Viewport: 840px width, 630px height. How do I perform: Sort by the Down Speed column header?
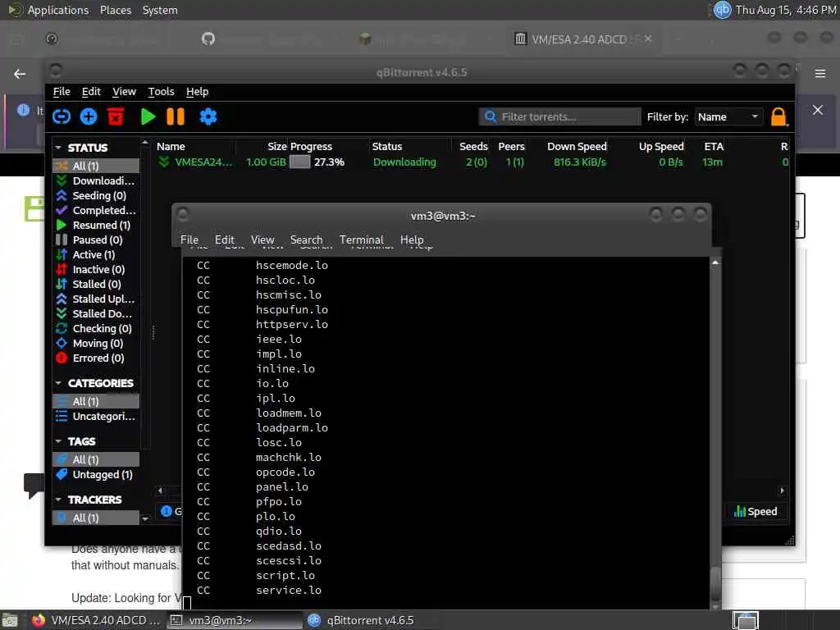[577, 146]
